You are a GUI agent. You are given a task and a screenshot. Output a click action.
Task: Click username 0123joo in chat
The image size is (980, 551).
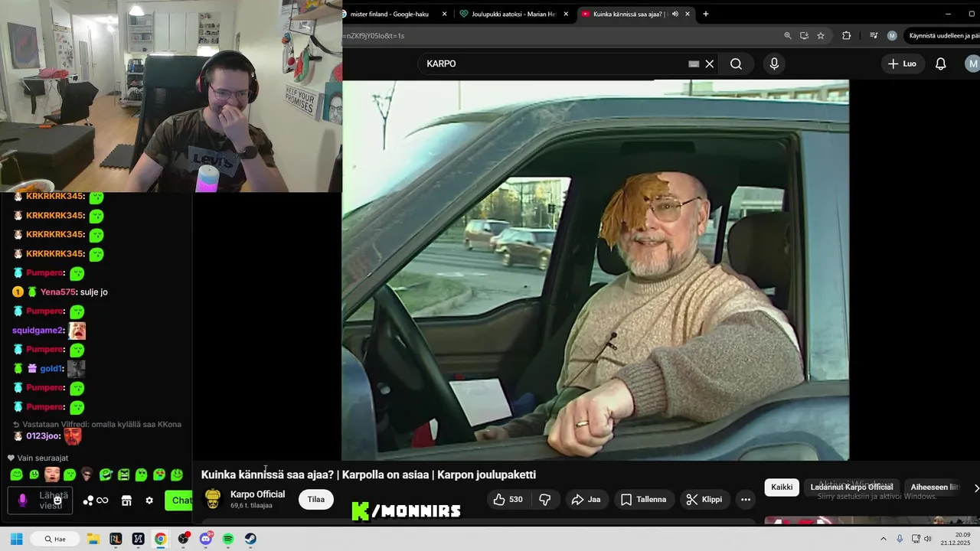pyautogui.click(x=42, y=435)
